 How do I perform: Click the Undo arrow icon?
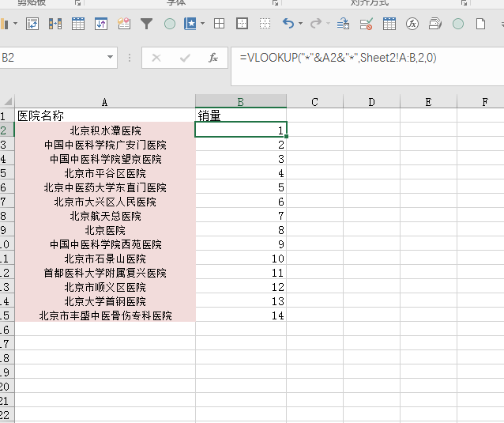pos(288,24)
